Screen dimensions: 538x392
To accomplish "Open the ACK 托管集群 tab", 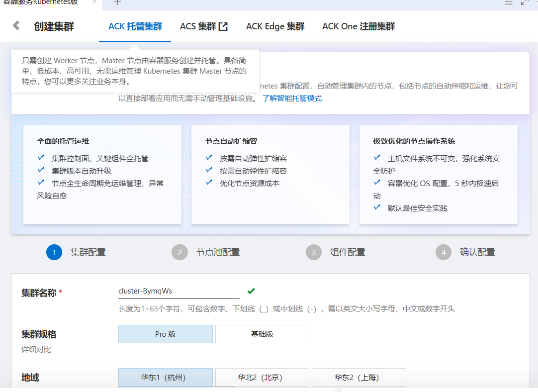I will 135,26.
